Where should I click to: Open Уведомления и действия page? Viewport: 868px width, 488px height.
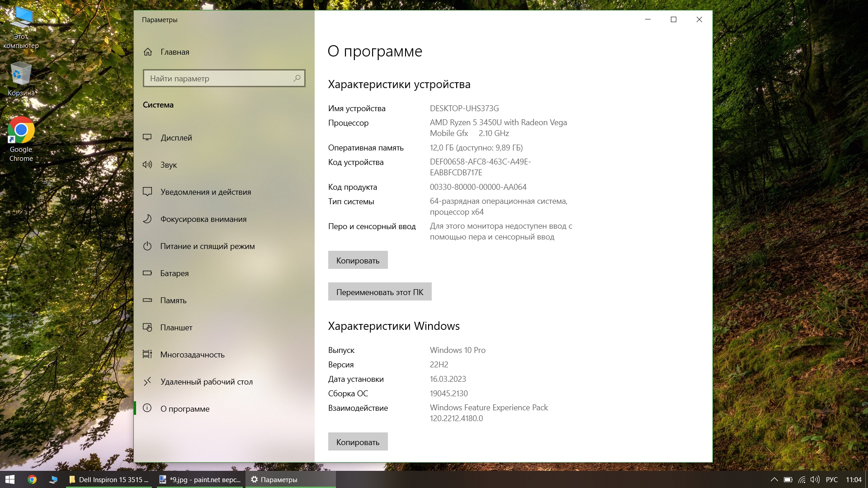(205, 192)
